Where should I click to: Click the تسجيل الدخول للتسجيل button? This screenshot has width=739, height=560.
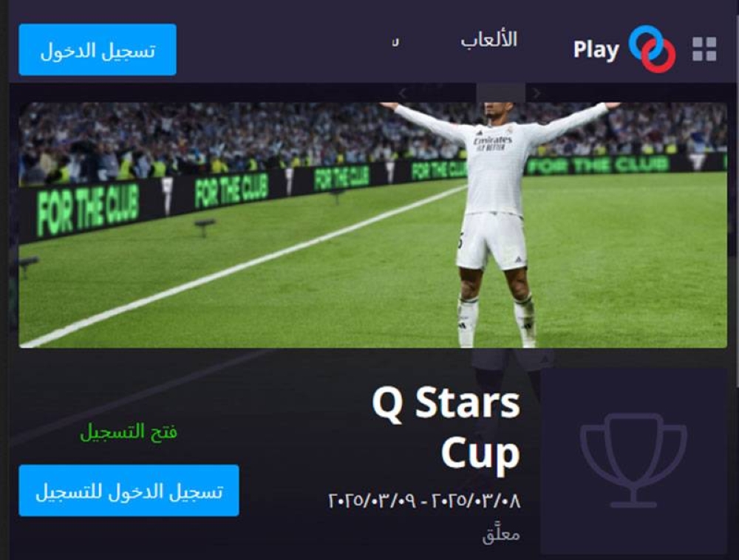point(129,491)
